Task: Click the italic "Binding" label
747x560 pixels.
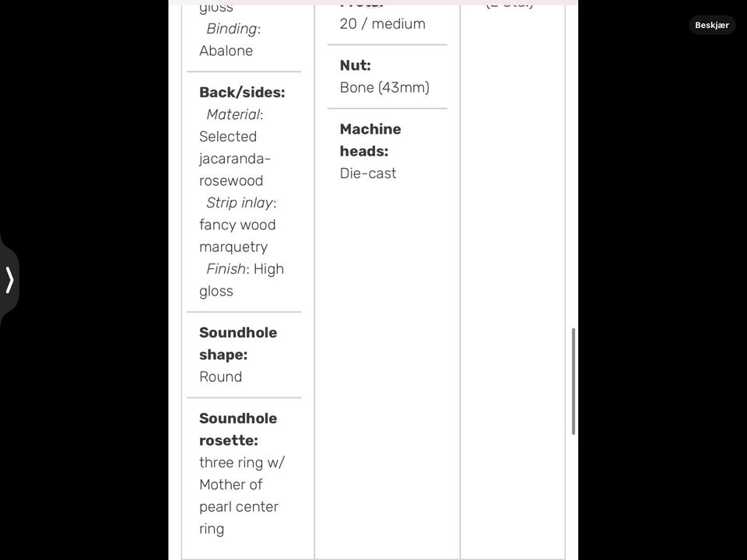Action: point(231,29)
